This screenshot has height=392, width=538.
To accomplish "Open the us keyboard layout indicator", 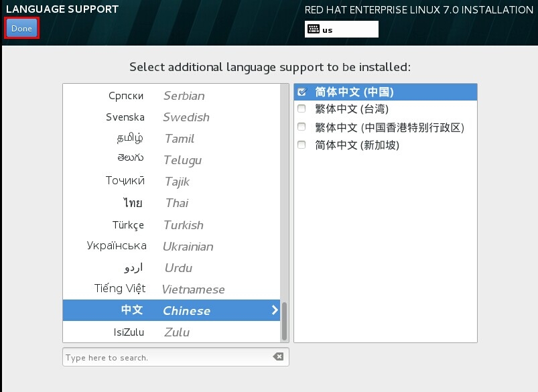I will [342, 29].
